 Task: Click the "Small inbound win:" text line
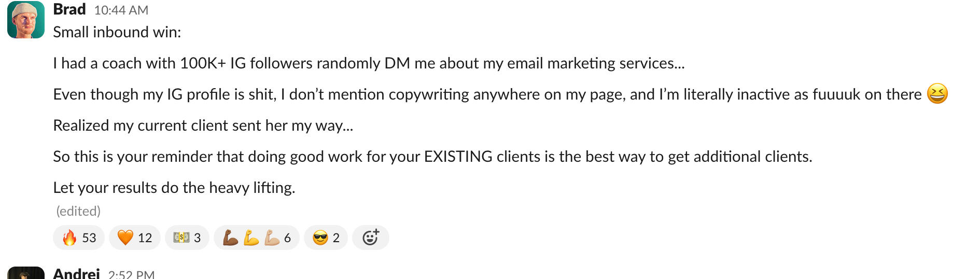pyautogui.click(x=117, y=32)
